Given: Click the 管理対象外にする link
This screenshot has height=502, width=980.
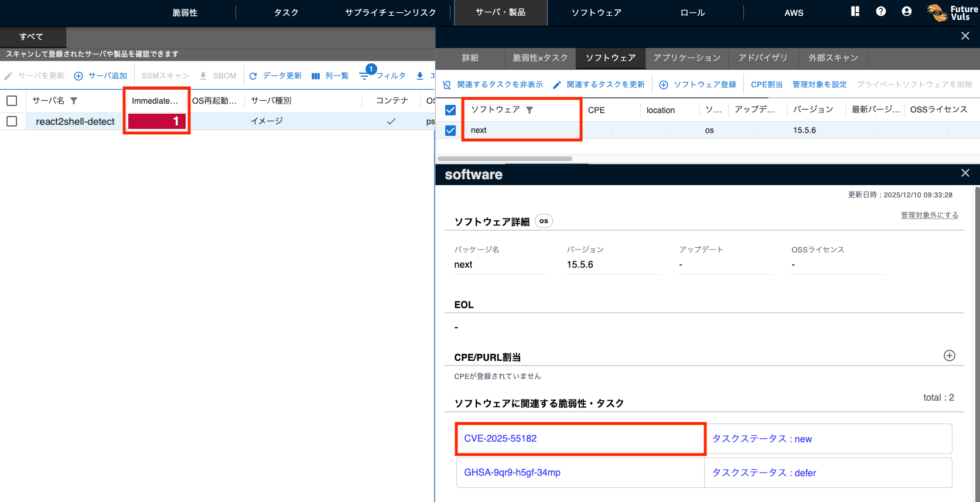Looking at the screenshot, I should pyautogui.click(x=929, y=216).
